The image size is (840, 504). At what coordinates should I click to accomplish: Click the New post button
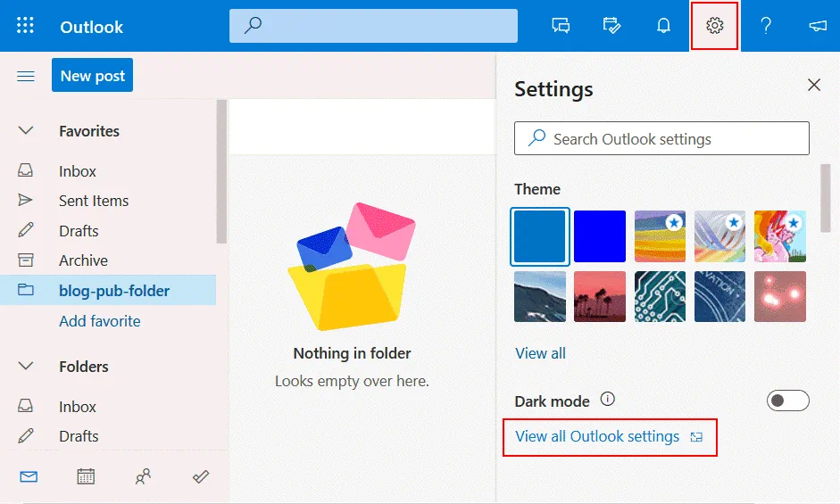click(x=92, y=76)
